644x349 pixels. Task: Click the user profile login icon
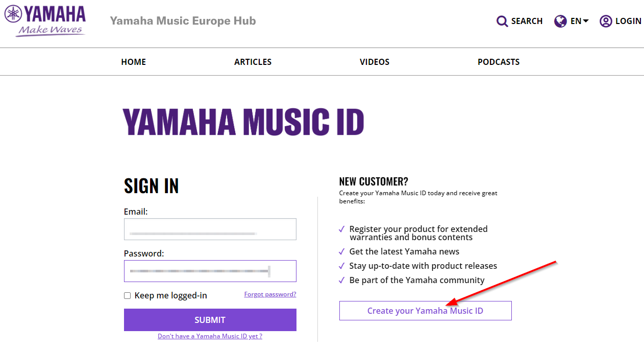(606, 21)
